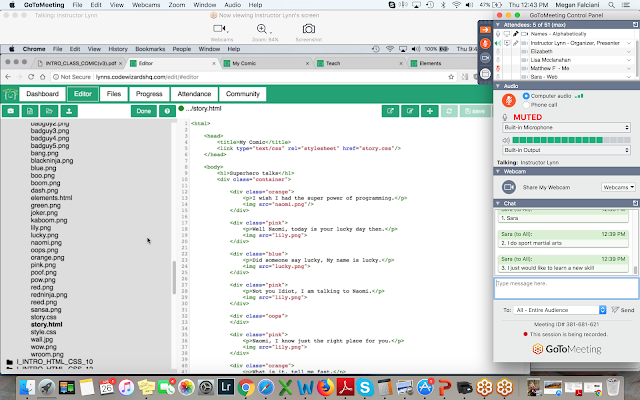
Task: Click the orange arrow collapse panel button
Action: coord(485,30)
